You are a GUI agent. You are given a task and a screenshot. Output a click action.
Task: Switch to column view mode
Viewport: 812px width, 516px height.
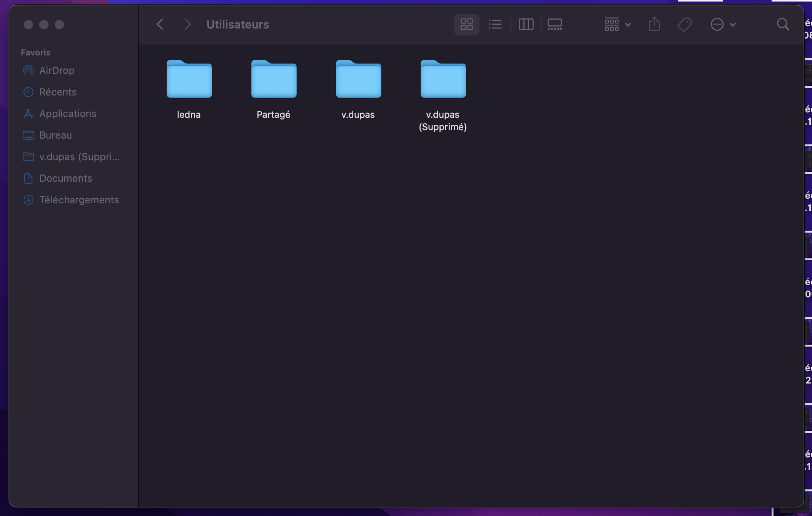point(526,25)
